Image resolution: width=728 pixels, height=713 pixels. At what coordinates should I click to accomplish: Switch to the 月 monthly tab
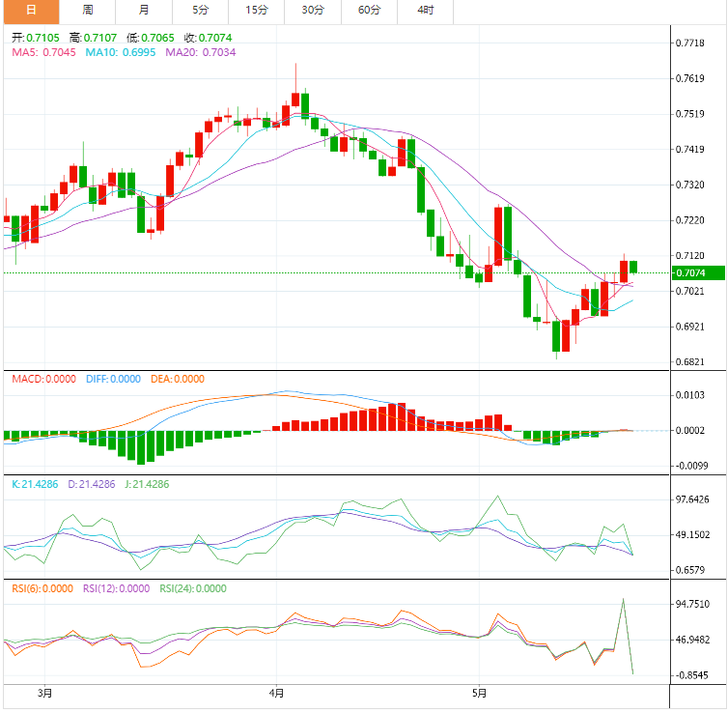144,11
